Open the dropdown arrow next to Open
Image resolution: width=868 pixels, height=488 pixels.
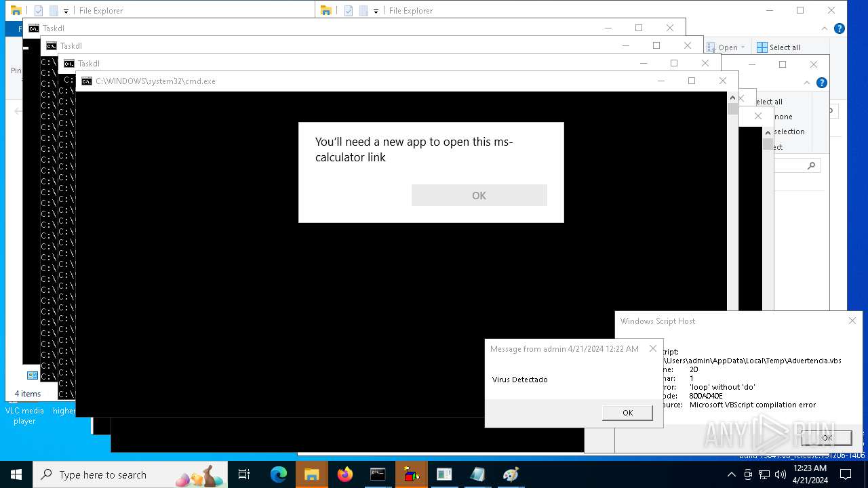click(743, 47)
